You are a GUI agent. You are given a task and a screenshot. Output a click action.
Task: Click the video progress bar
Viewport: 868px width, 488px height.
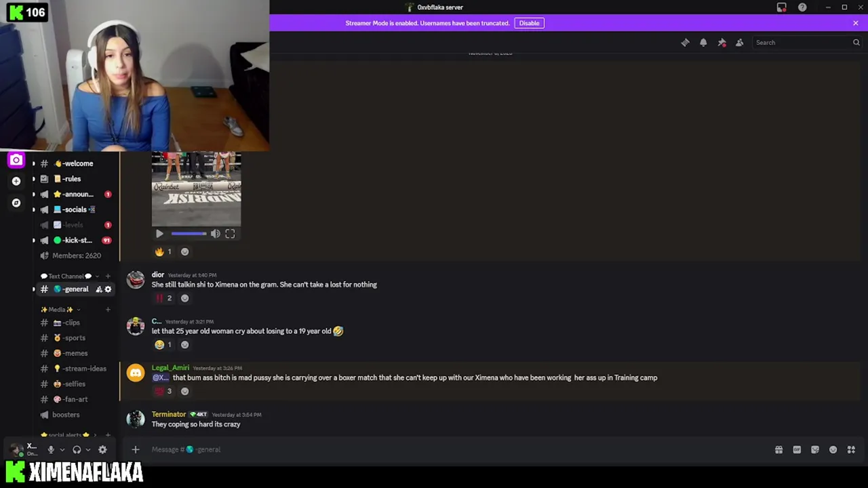point(189,234)
